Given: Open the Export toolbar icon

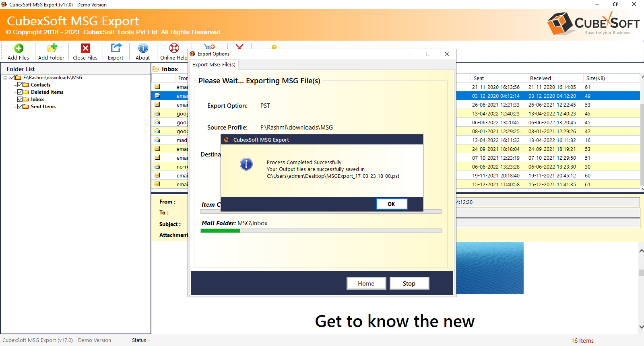Looking at the screenshot, I should pos(116,49).
